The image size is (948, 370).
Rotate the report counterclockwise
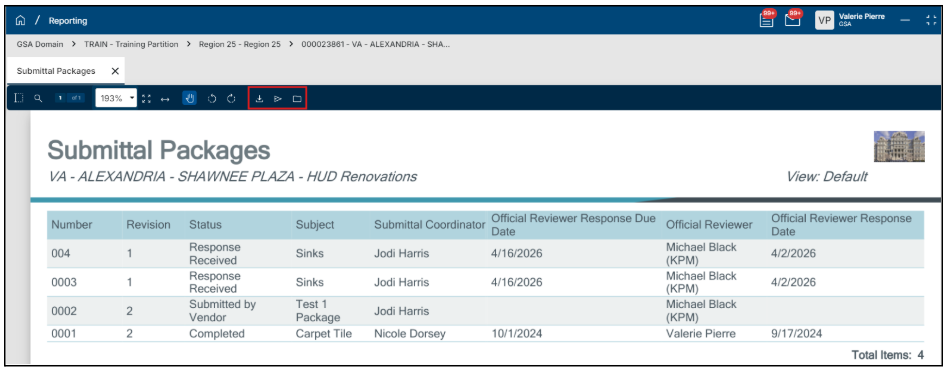point(212,99)
